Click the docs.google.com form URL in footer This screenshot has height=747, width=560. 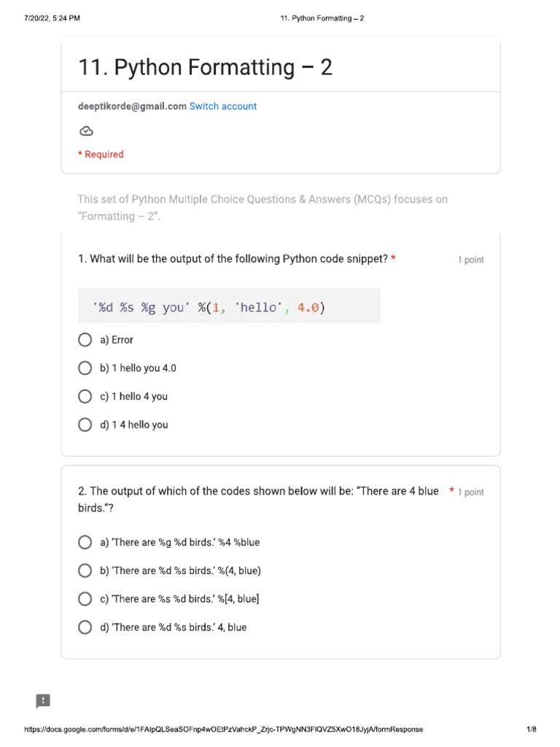[x=223, y=729]
